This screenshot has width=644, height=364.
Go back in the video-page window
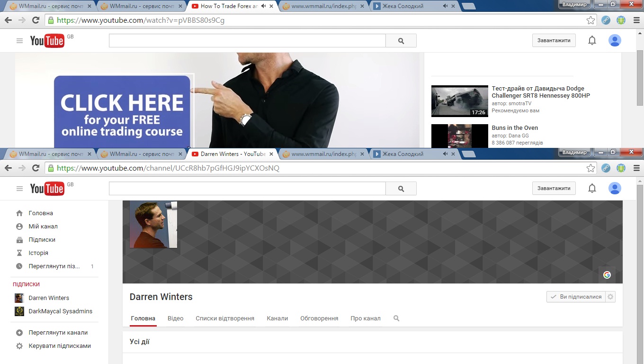(x=8, y=20)
